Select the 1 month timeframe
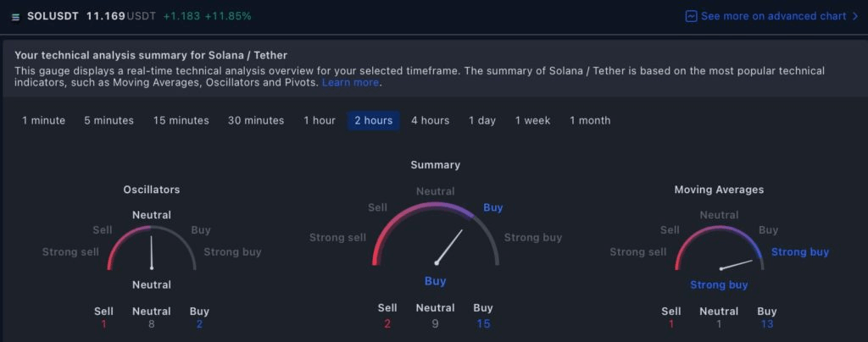This screenshot has height=342, width=868. pyautogui.click(x=590, y=120)
